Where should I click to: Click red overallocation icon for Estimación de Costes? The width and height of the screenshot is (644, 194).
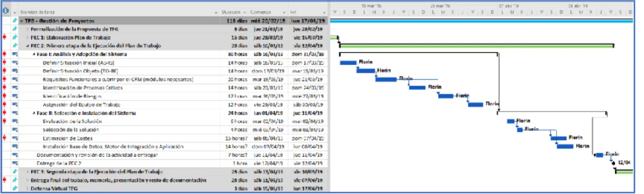(x=5, y=138)
